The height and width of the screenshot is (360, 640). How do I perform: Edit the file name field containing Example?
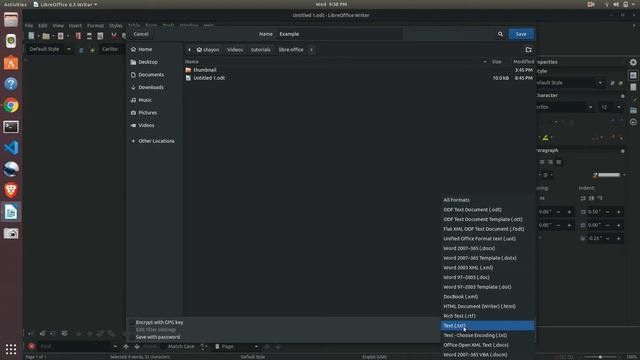[339, 34]
